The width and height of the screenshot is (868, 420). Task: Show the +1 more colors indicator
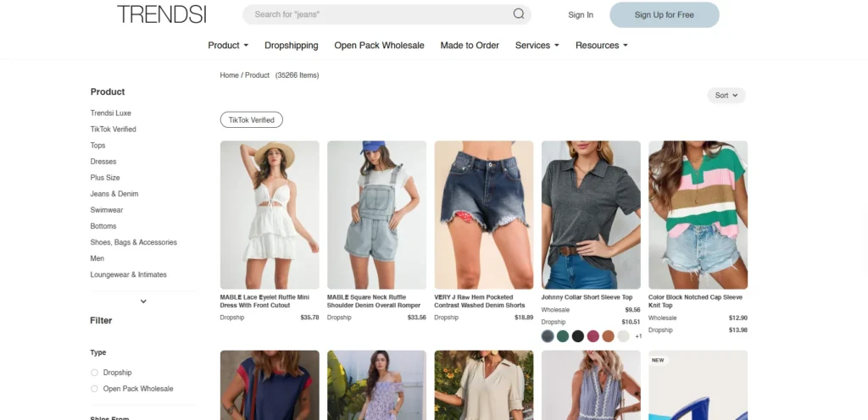[x=638, y=336]
